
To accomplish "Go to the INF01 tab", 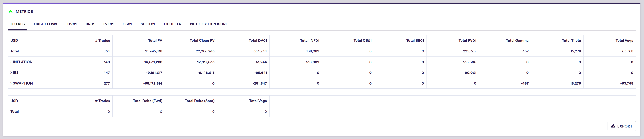I will tap(108, 24).
